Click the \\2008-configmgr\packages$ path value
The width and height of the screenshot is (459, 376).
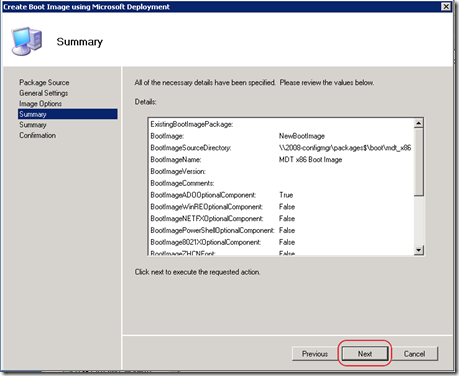point(345,148)
